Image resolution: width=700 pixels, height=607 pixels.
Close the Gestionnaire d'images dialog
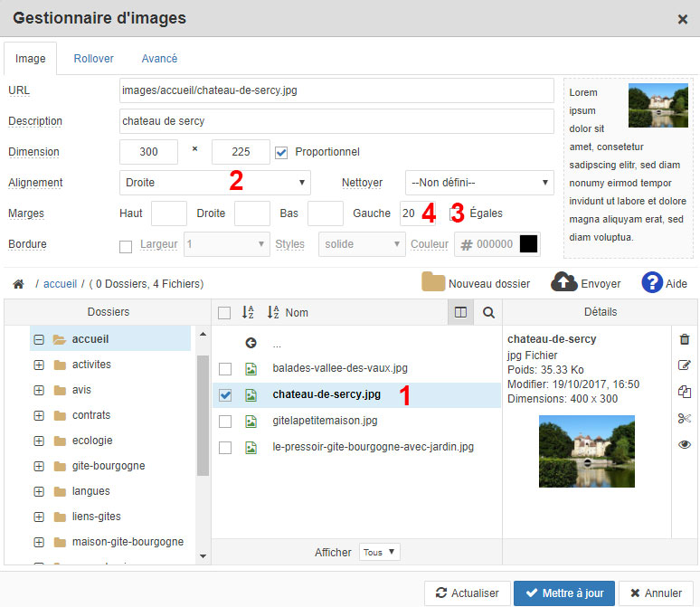(x=682, y=19)
